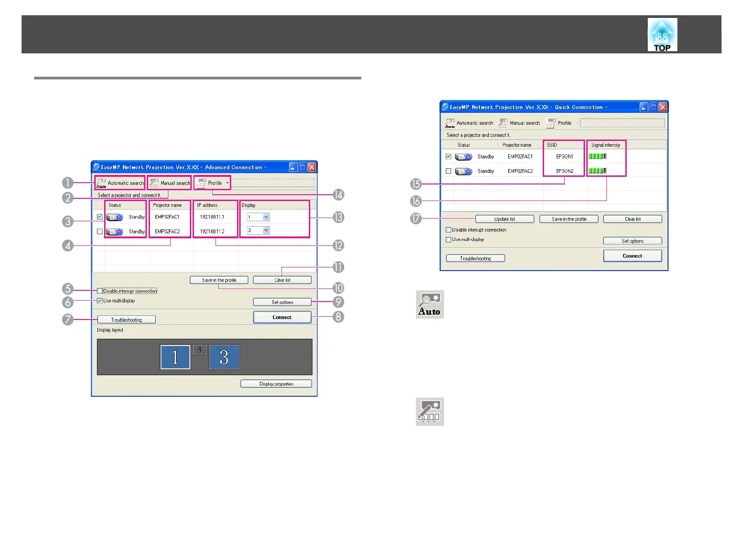The height and width of the screenshot is (534, 756).
Task: Click Automatic search icon in Quick Connection window
Action: point(450,123)
